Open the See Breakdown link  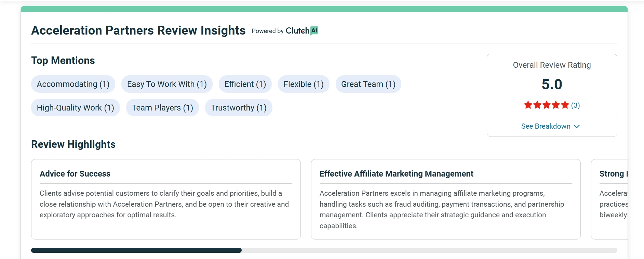(546, 126)
